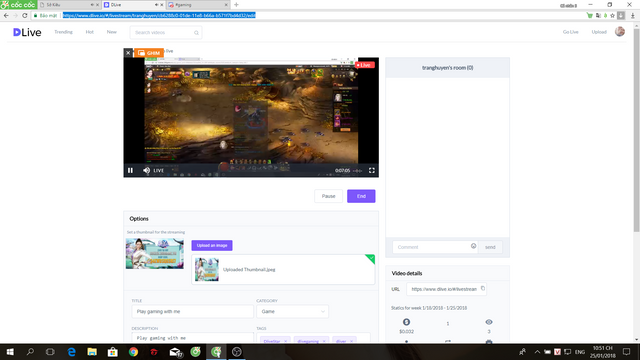Open the Category dropdown showing Game
Screen dimensions: 640x360
(292, 311)
